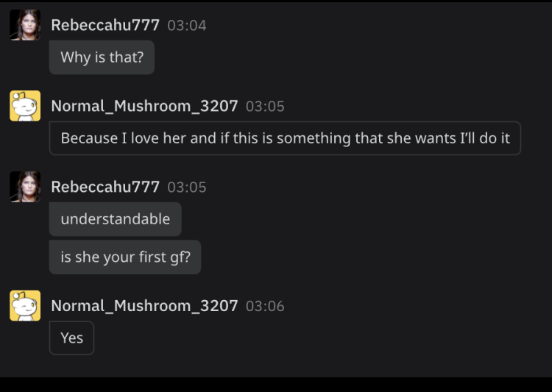Click the 03:04 timestamp

[187, 26]
